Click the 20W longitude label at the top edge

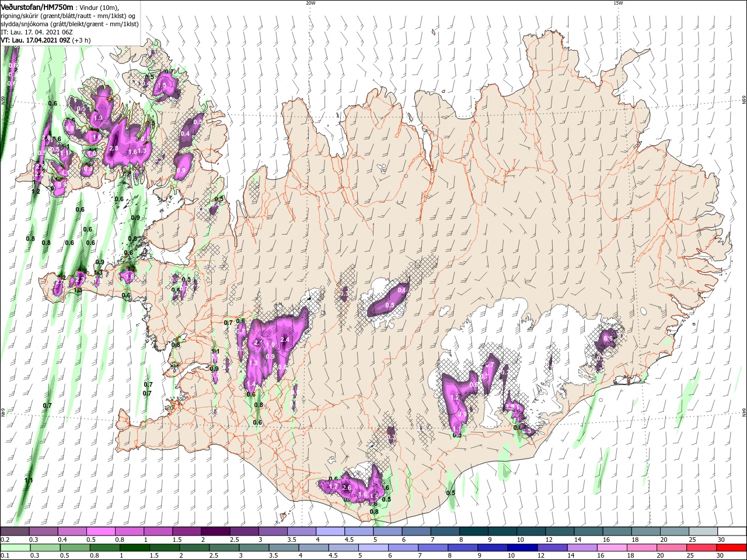pos(310,3)
